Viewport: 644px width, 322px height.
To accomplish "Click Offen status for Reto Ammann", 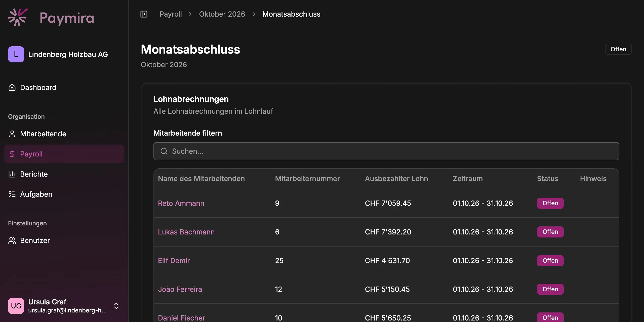I will pyautogui.click(x=550, y=203).
